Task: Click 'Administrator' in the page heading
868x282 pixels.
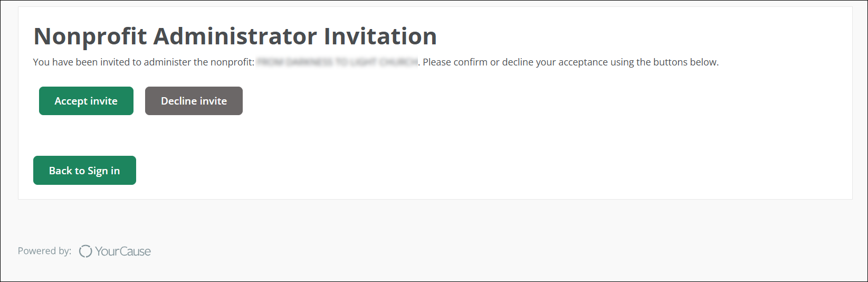Action: click(235, 36)
